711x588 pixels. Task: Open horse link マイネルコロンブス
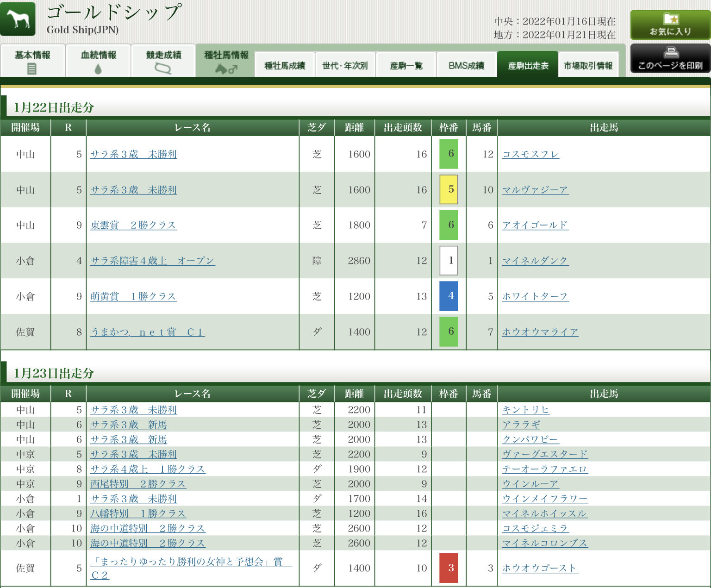(545, 543)
